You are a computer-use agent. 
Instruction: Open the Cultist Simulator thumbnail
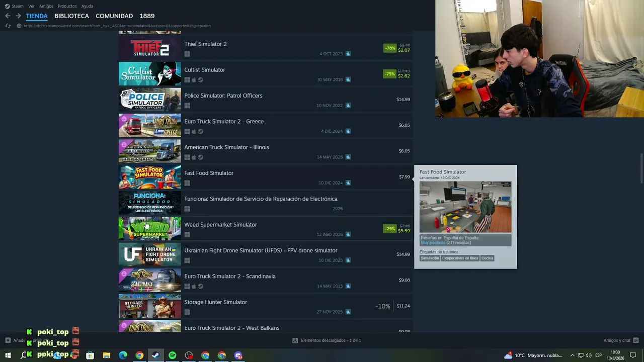pos(150,74)
